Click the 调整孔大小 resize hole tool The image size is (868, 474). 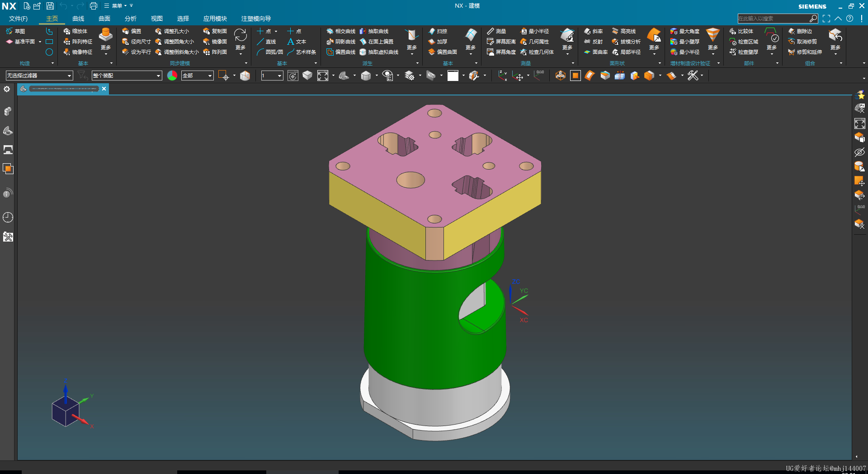pos(172,31)
